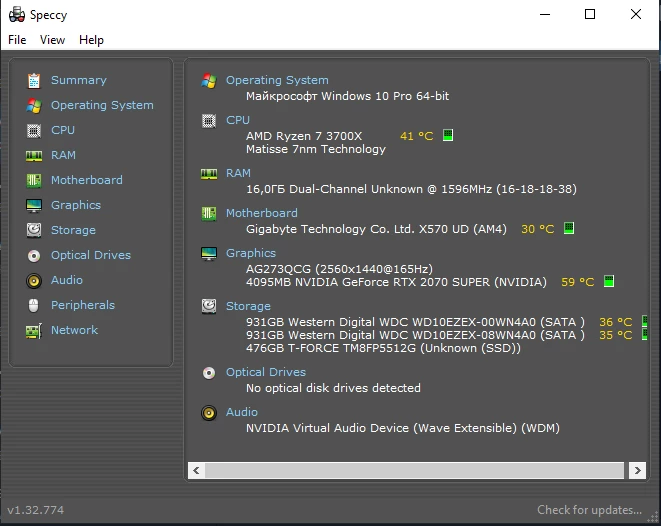The image size is (661, 526).
Task: Click the Storage hard drive icon in sidebar
Action: click(x=34, y=231)
